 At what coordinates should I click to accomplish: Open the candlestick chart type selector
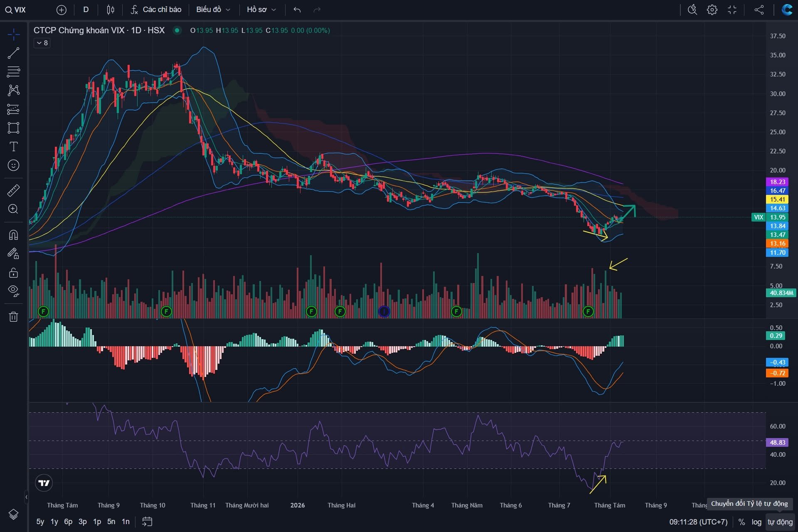(111, 10)
